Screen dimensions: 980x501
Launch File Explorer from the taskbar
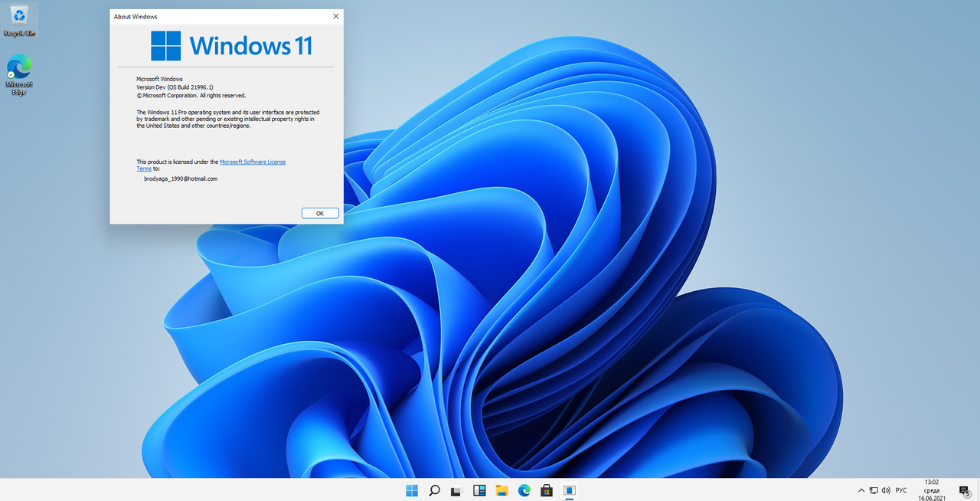tap(501, 490)
